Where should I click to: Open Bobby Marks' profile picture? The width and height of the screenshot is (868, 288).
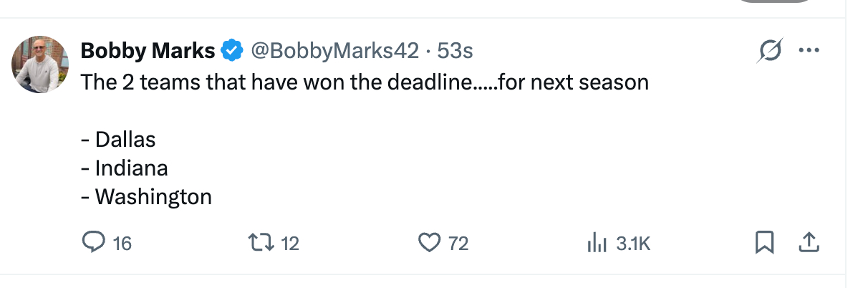click(x=40, y=65)
